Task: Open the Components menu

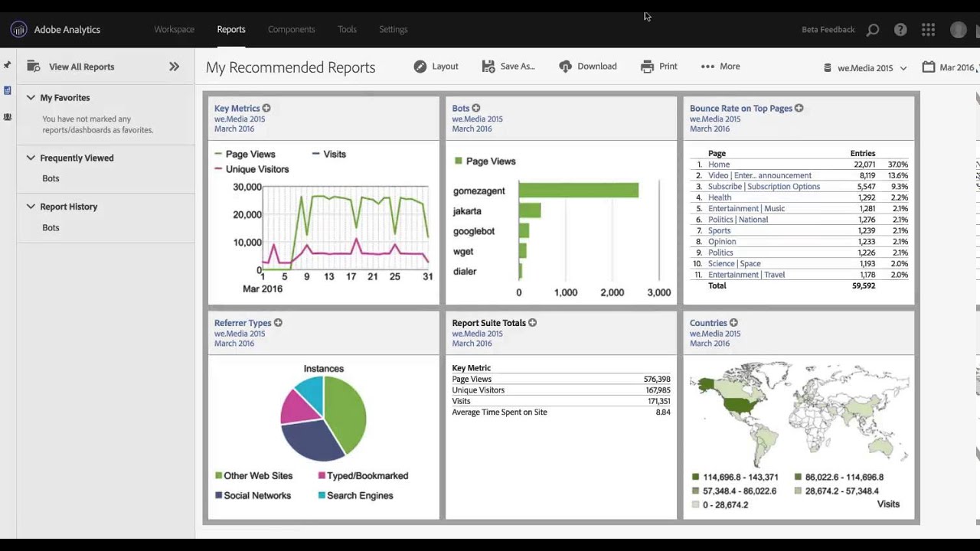Action: [x=291, y=30]
